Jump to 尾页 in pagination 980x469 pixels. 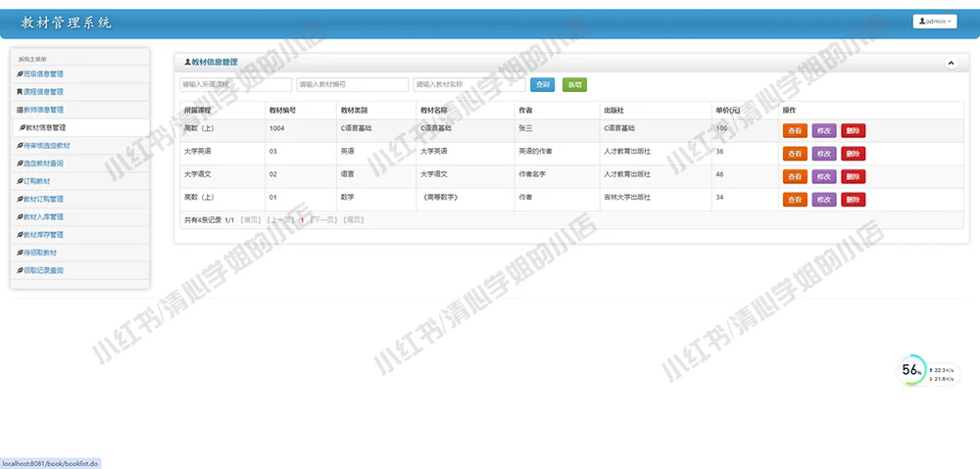click(x=353, y=220)
